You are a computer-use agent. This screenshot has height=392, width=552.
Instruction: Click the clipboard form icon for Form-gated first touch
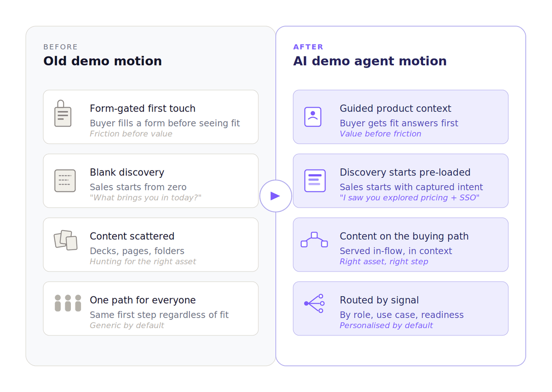click(63, 113)
